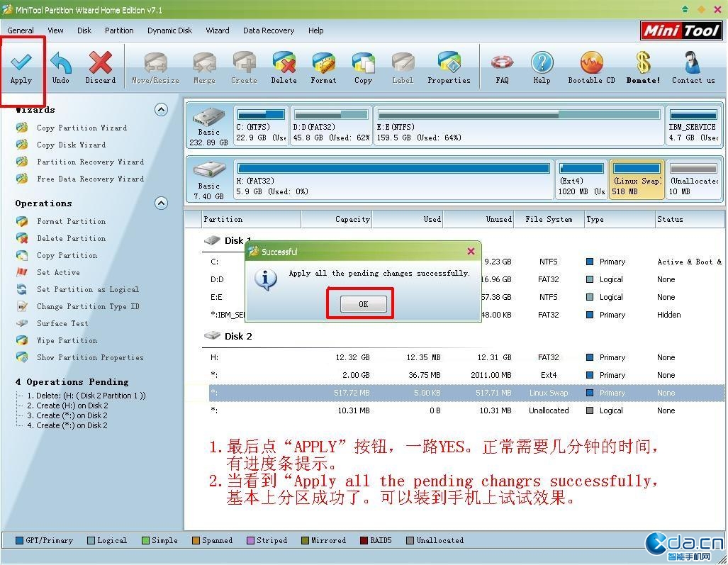The height and width of the screenshot is (565, 728).
Task: Select the Move/Resize toolbar icon
Action: click(x=155, y=62)
